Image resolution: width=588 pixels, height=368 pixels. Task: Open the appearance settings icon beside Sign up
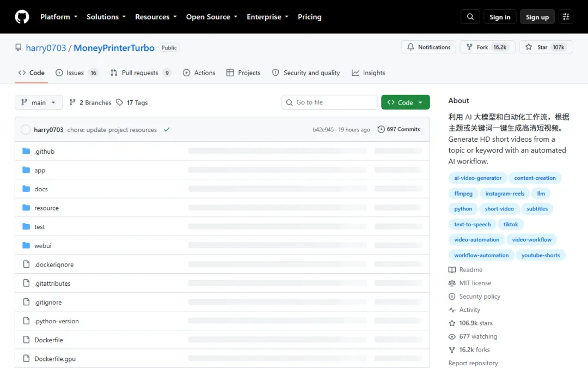[566, 17]
